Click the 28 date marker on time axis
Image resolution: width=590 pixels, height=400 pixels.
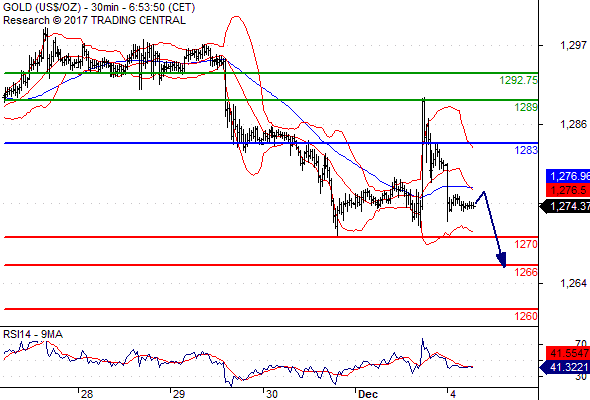[87, 394]
